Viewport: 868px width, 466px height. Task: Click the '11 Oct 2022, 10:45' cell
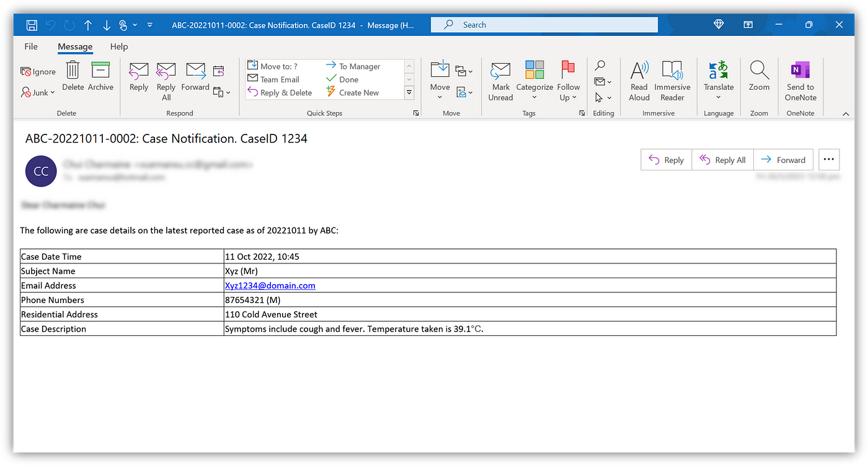[x=530, y=257]
